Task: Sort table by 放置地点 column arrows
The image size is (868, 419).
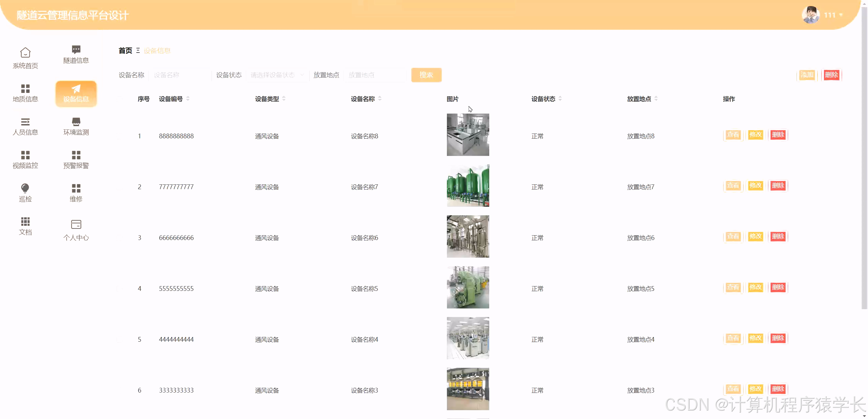Action: [x=656, y=99]
